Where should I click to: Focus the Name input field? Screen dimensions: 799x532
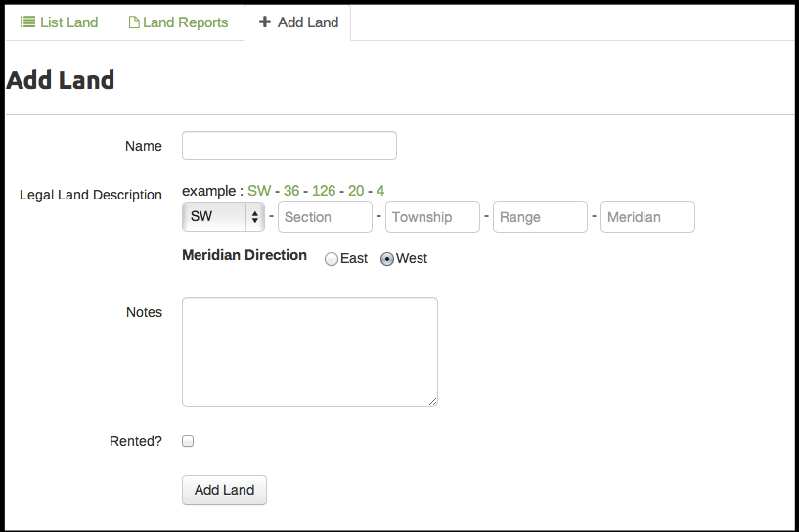(289, 146)
